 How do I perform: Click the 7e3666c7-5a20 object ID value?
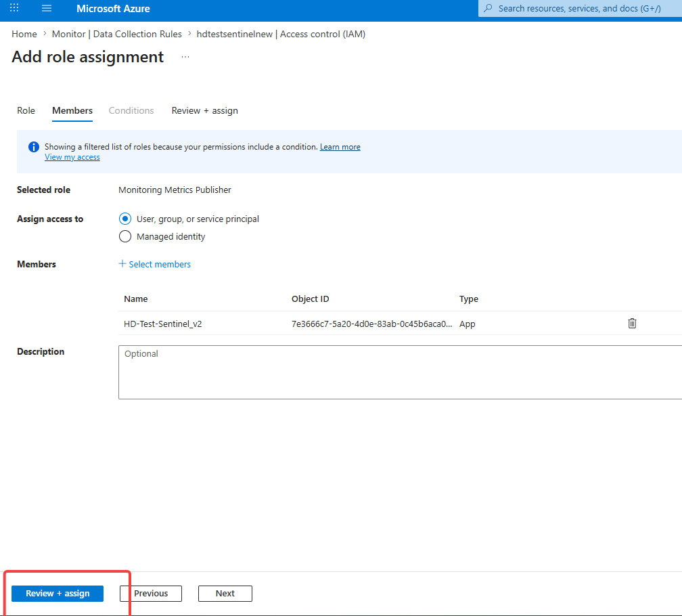pyautogui.click(x=372, y=324)
